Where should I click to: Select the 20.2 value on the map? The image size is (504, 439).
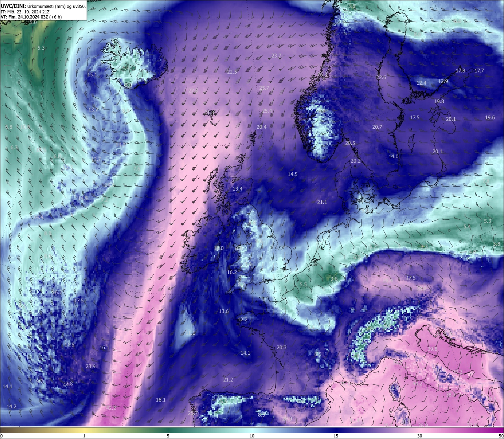click(355, 161)
